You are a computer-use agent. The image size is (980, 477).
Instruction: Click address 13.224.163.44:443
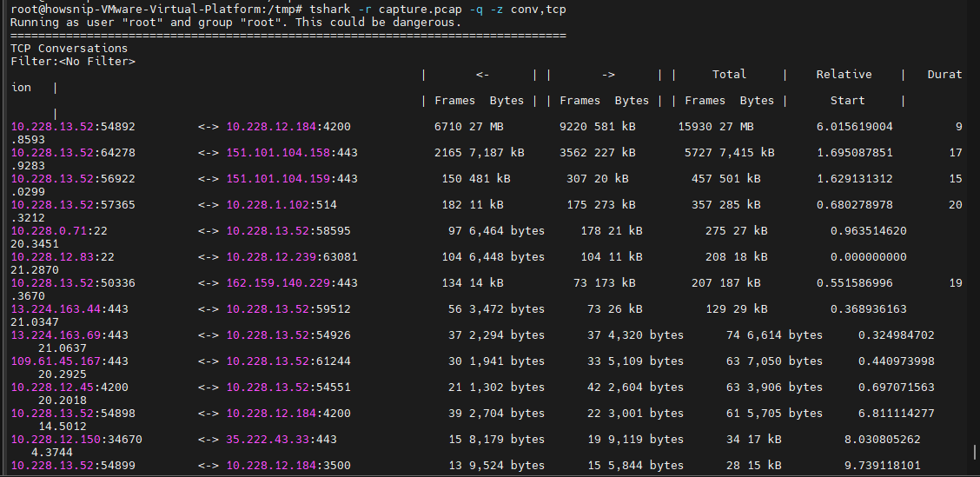tap(70, 308)
